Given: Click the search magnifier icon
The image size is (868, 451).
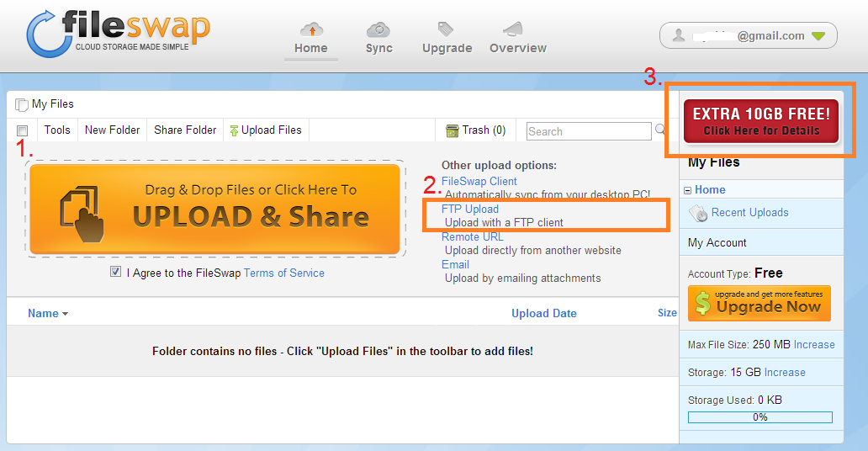Looking at the screenshot, I should (660, 130).
